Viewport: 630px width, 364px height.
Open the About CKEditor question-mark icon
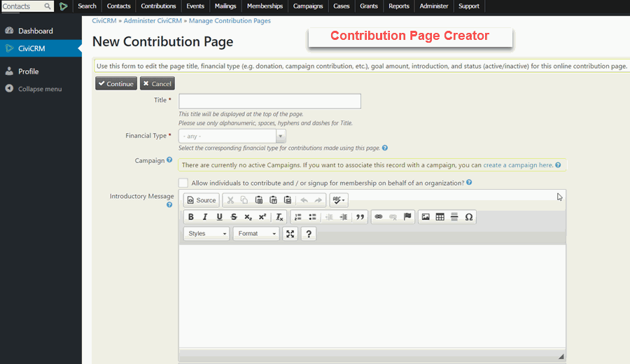[309, 233]
